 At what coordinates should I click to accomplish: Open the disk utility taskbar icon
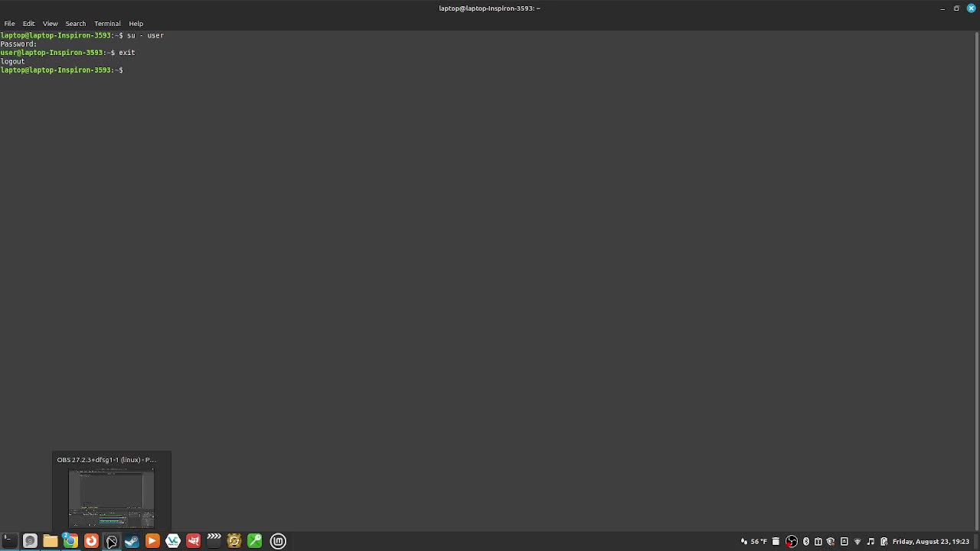click(x=30, y=541)
